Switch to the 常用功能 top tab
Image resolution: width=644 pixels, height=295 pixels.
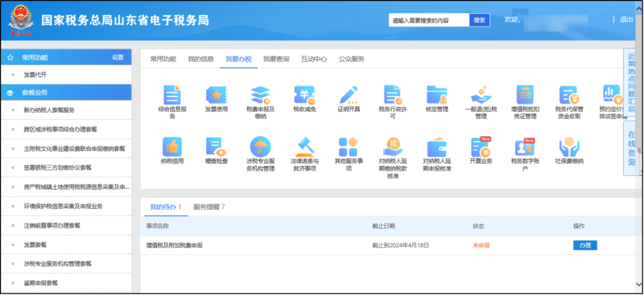click(x=163, y=59)
